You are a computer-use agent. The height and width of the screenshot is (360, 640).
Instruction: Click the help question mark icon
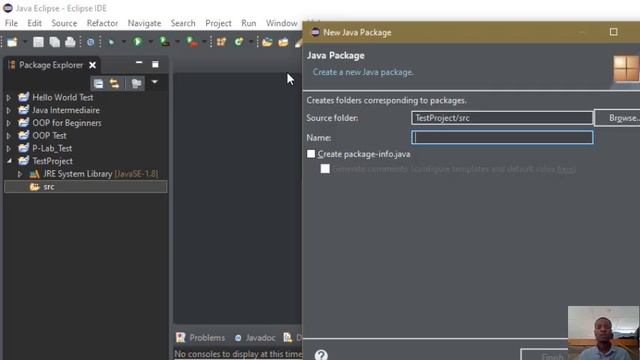321,355
